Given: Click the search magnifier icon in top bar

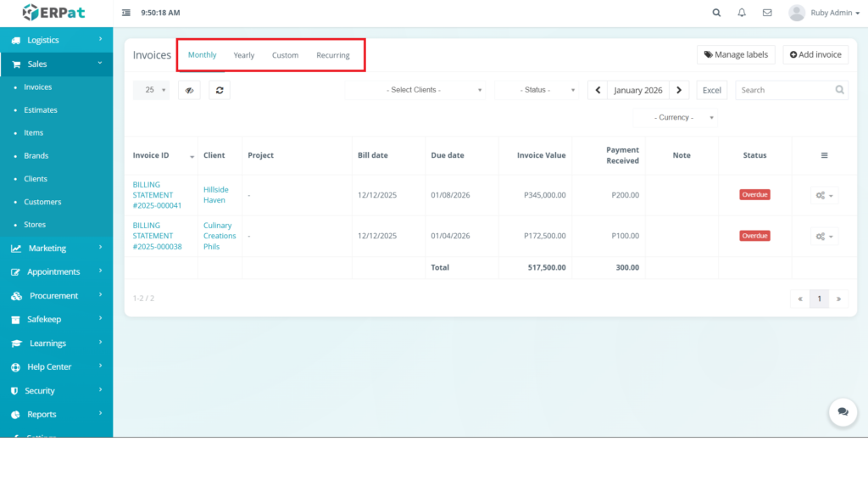Looking at the screenshot, I should pos(717,13).
